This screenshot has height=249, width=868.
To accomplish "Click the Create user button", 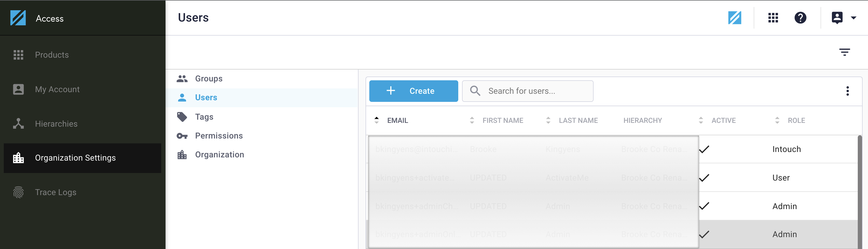I will [x=414, y=91].
